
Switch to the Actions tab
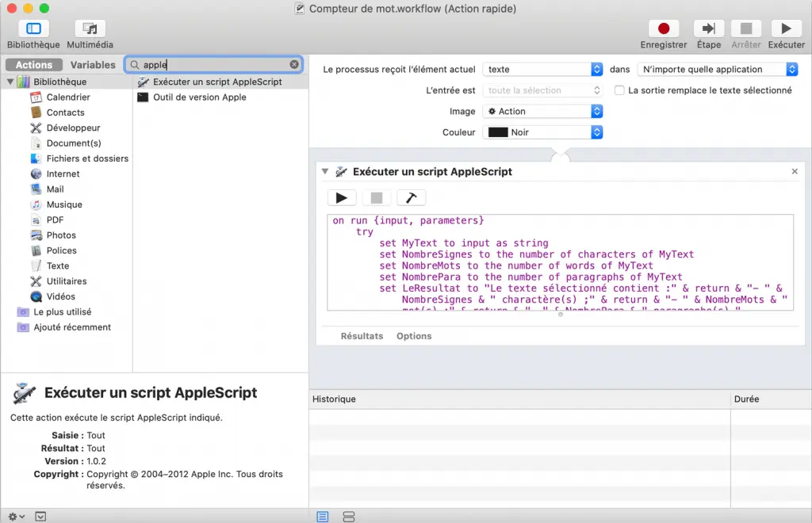(34, 65)
